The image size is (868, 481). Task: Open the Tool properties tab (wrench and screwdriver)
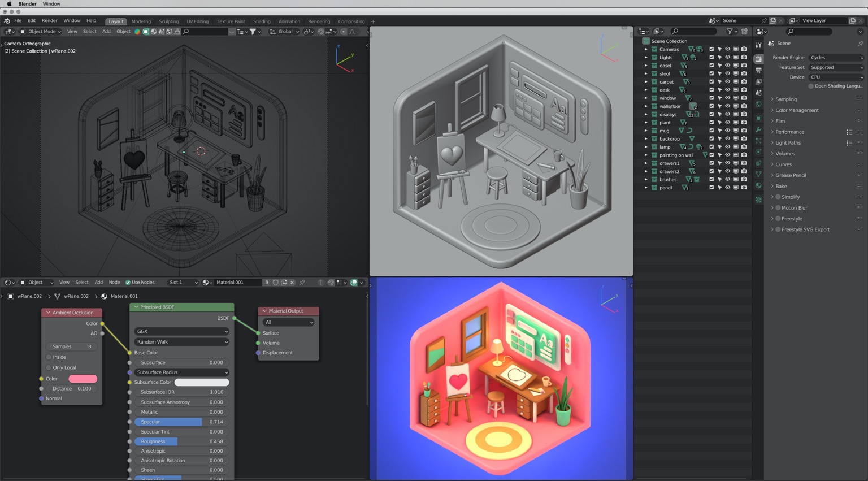coord(758,45)
